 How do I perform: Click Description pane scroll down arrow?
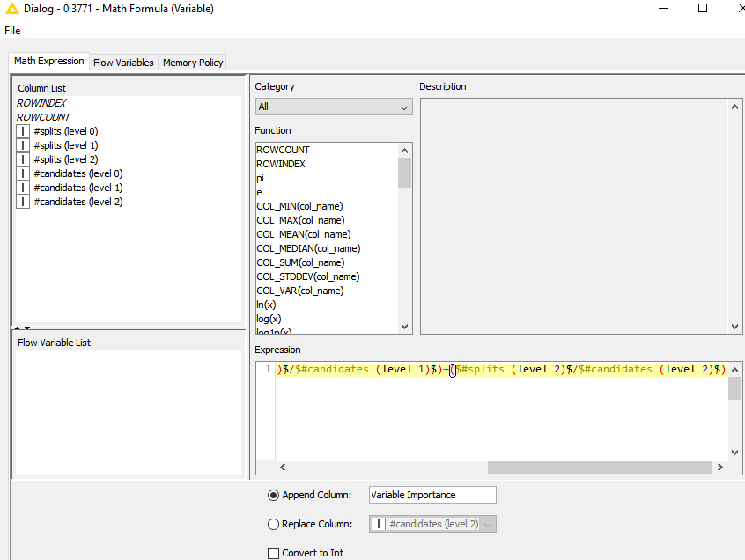(x=734, y=327)
